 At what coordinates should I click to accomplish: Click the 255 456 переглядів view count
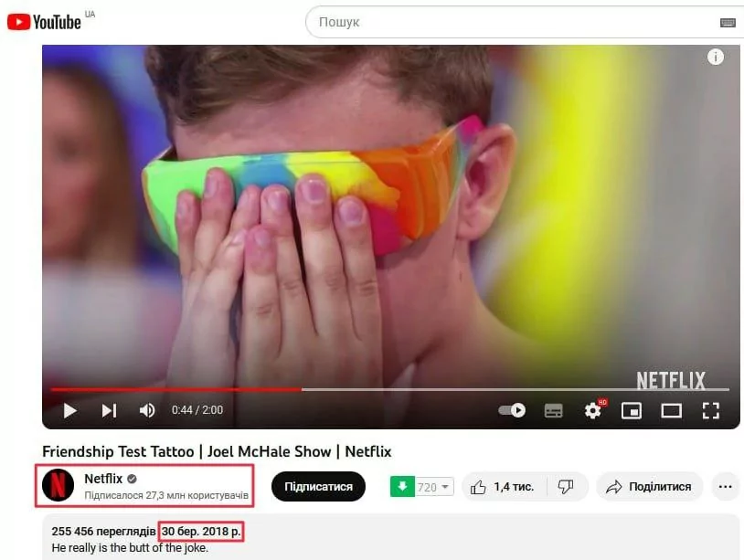pyautogui.click(x=103, y=532)
